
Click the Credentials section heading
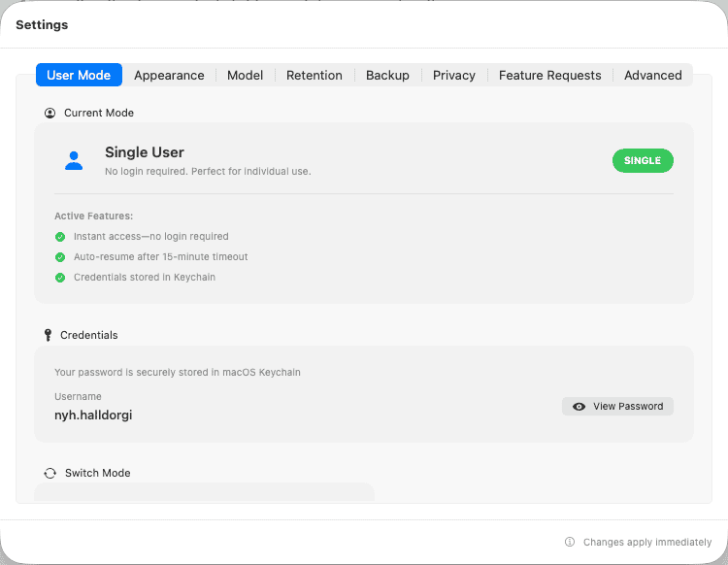[x=89, y=335]
